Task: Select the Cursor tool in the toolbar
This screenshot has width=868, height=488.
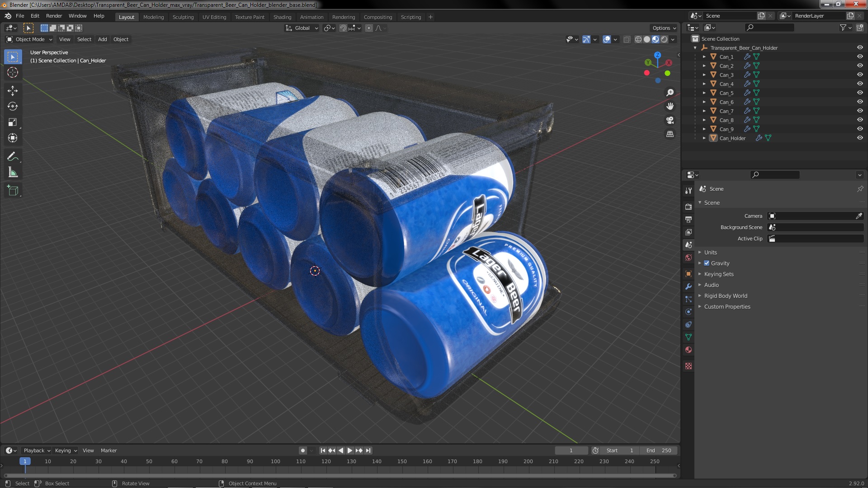Action: coord(13,72)
